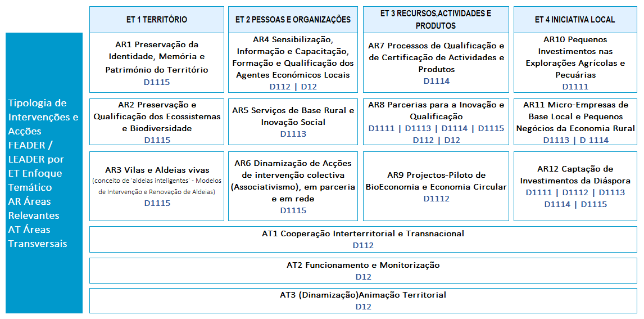Open the AR3 Vilas e Aldeias vivas box

tap(156, 186)
